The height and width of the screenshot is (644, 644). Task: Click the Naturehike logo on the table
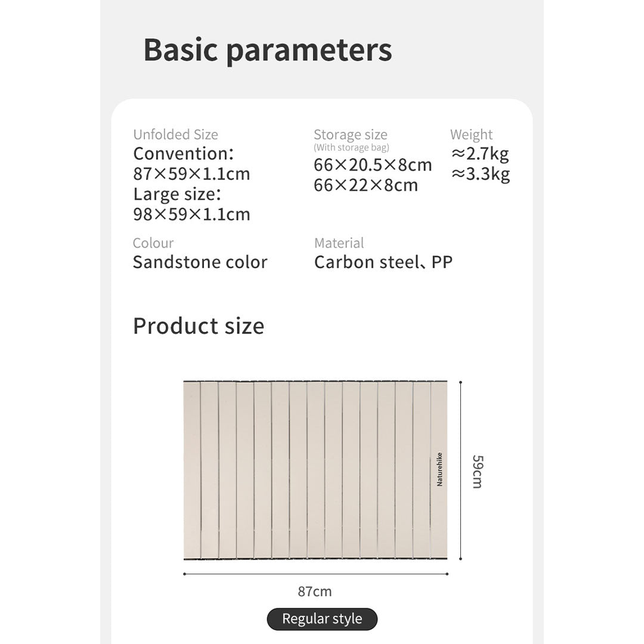tap(439, 469)
